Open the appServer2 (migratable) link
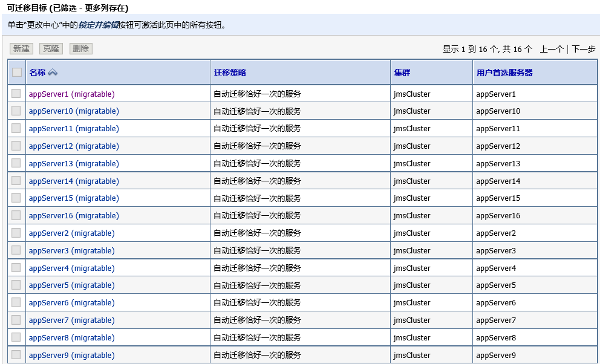This screenshot has height=364, width=600. point(72,233)
